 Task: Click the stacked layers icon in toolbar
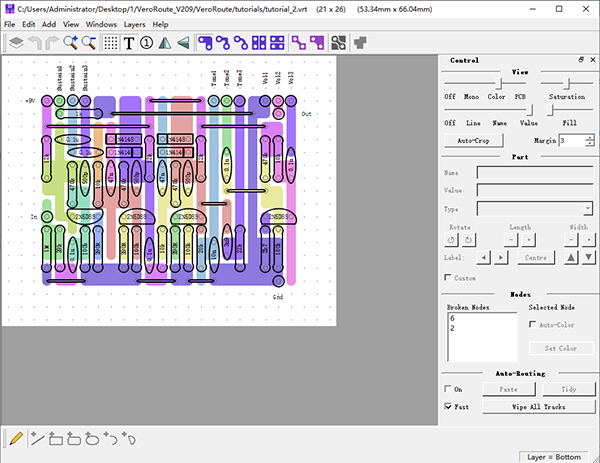(x=16, y=43)
